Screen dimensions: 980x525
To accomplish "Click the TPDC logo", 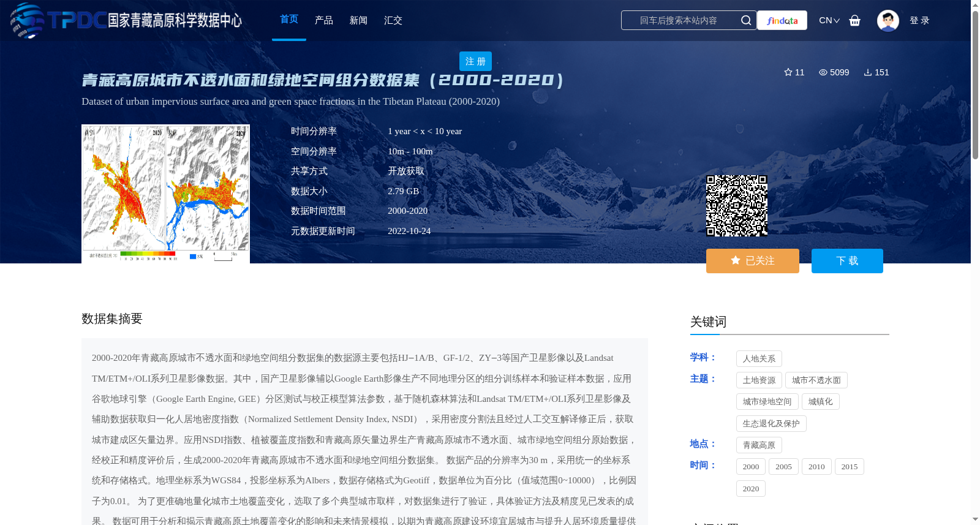I will pos(126,20).
